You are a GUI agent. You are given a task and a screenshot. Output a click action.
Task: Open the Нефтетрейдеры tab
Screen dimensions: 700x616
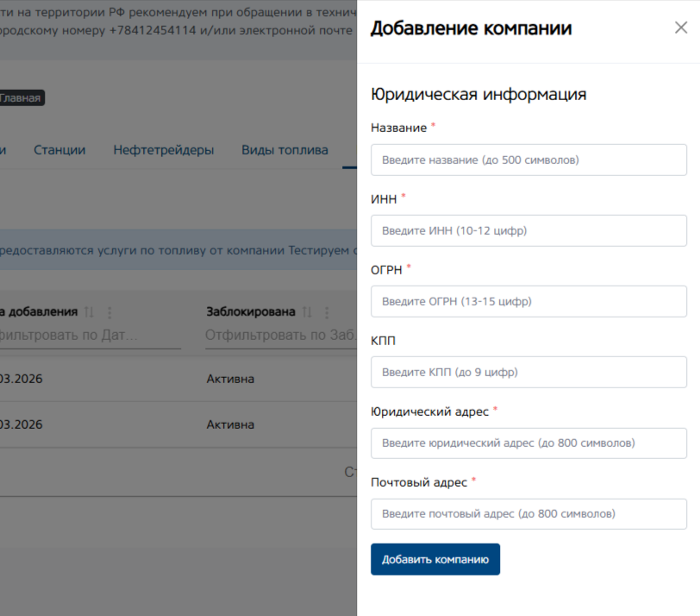pos(164,150)
